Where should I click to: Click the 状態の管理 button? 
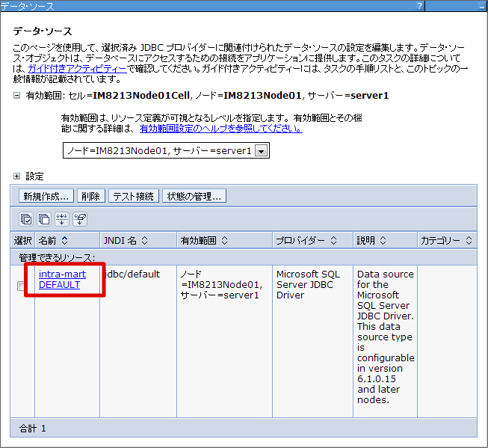click(x=194, y=196)
